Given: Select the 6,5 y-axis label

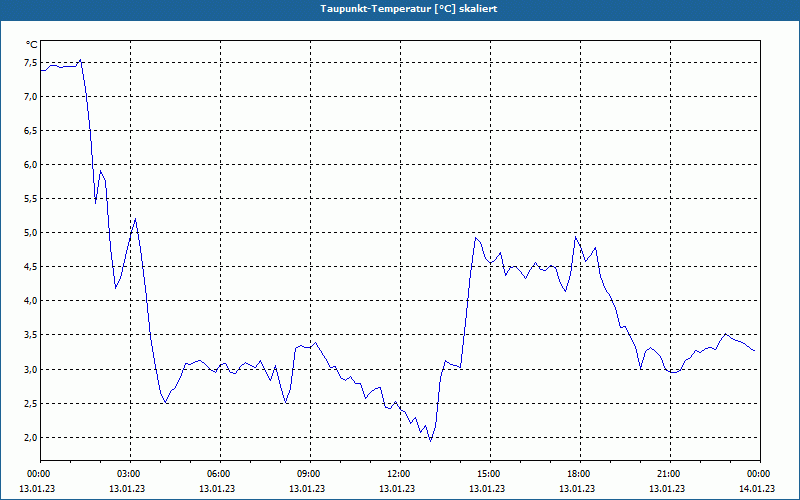Looking at the screenshot, I should point(30,131).
